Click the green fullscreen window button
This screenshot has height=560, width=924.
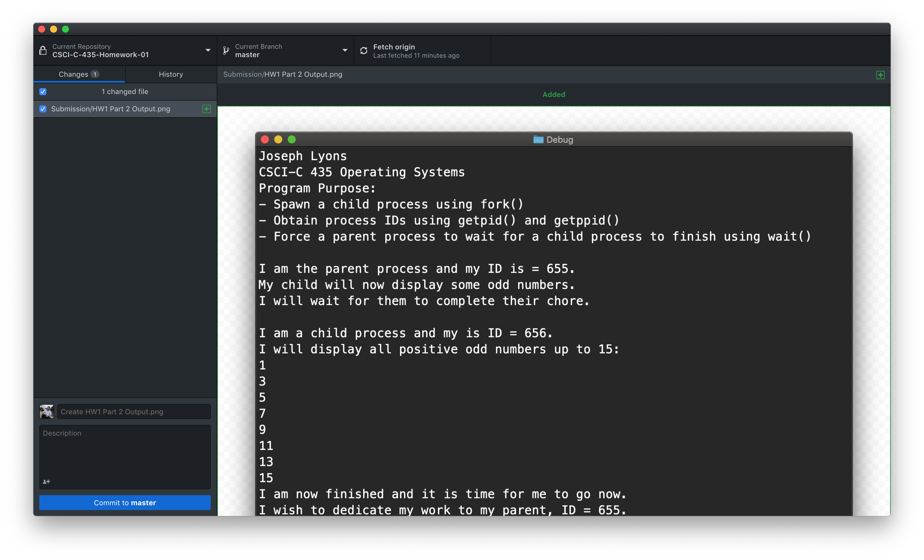pos(65,29)
